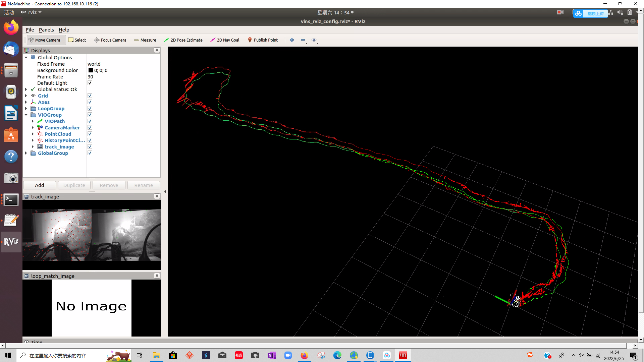
Task: Activate the Measure tool
Action: click(x=145, y=40)
